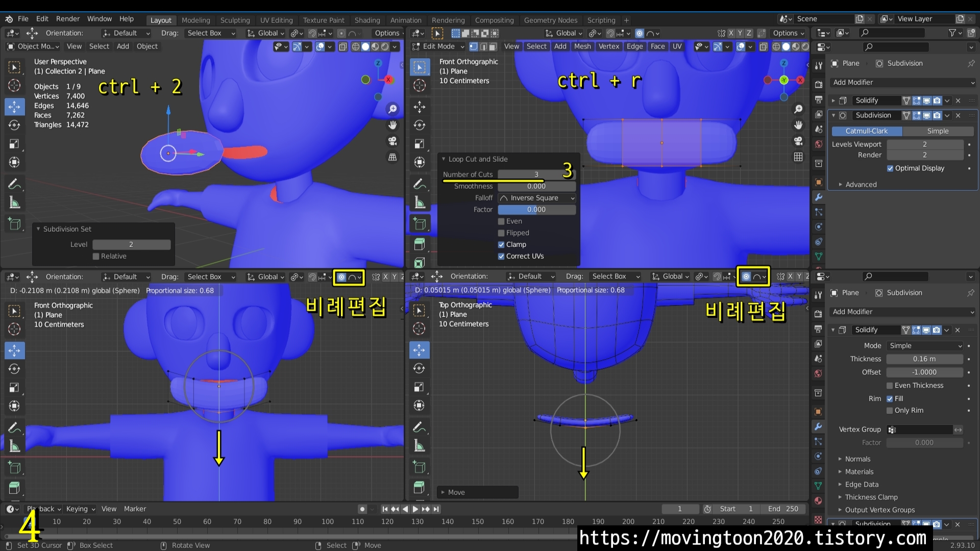Expand the Edge Data section

pos(862,485)
